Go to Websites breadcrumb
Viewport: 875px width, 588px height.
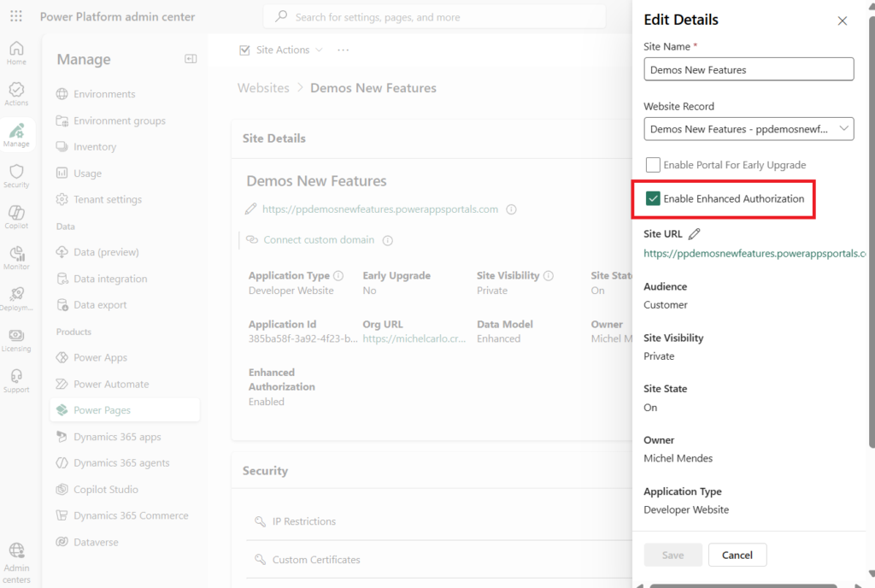pos(263,88)
